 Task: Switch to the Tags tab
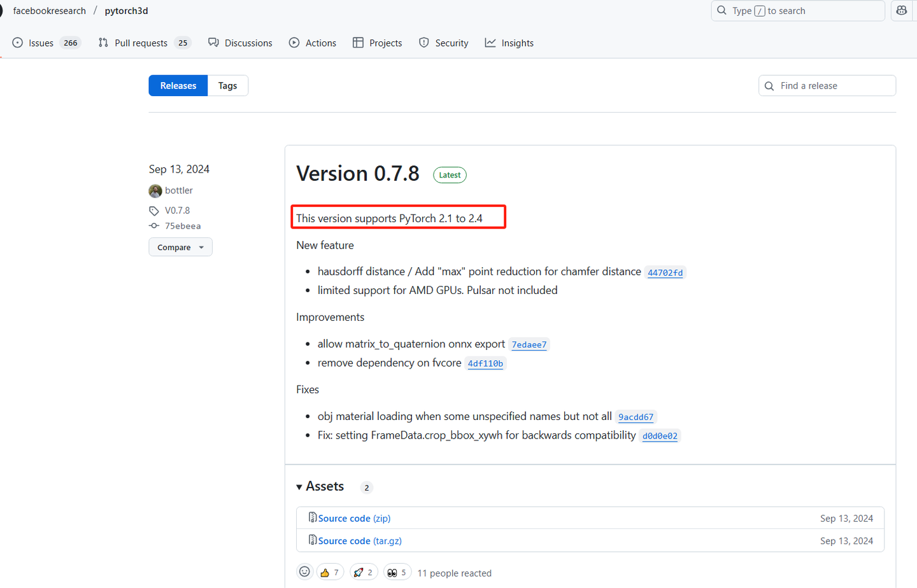[227, 85]
